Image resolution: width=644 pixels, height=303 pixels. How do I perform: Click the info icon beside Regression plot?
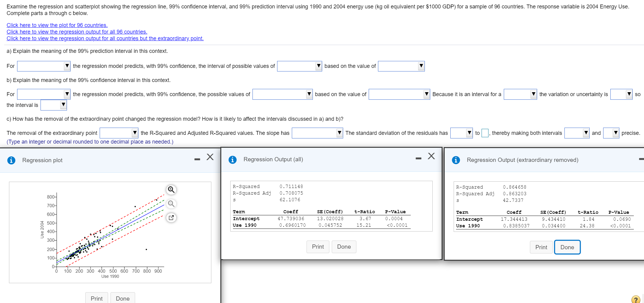click(x=11, y=160)
